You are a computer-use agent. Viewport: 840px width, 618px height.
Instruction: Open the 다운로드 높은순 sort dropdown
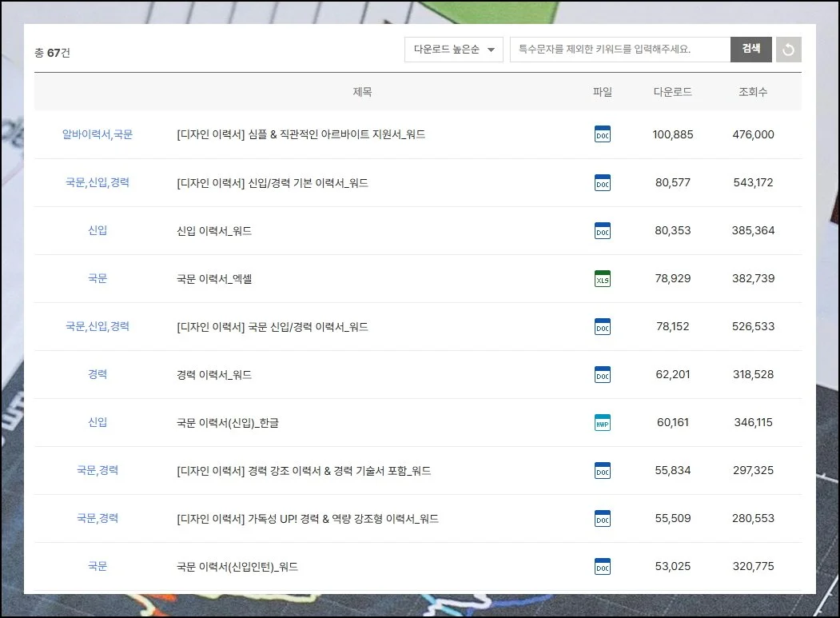click(x=453, y=50)
